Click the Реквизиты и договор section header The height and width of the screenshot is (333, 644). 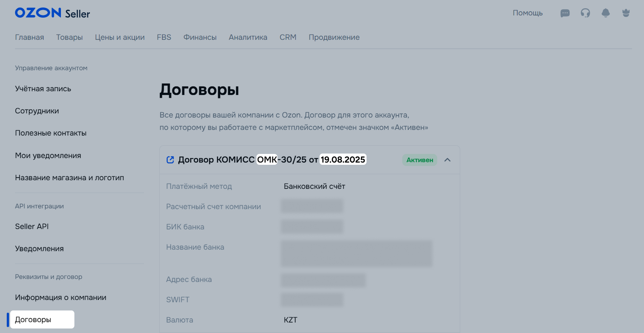(48, 277)
